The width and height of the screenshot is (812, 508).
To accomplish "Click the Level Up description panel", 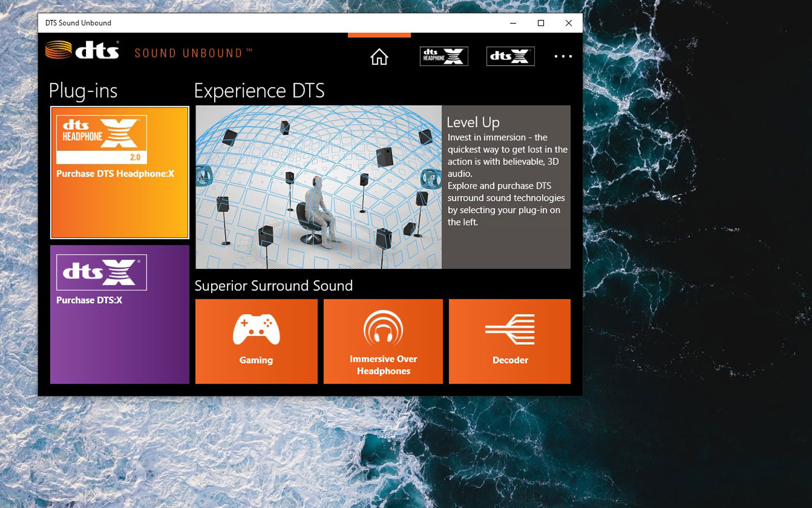I will click(506, 187).
